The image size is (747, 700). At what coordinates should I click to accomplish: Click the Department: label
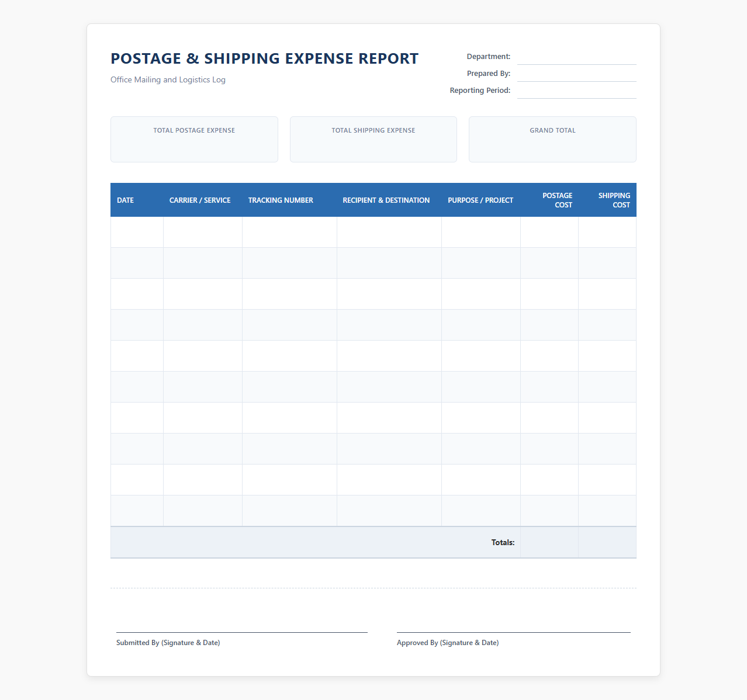[489, 57]
